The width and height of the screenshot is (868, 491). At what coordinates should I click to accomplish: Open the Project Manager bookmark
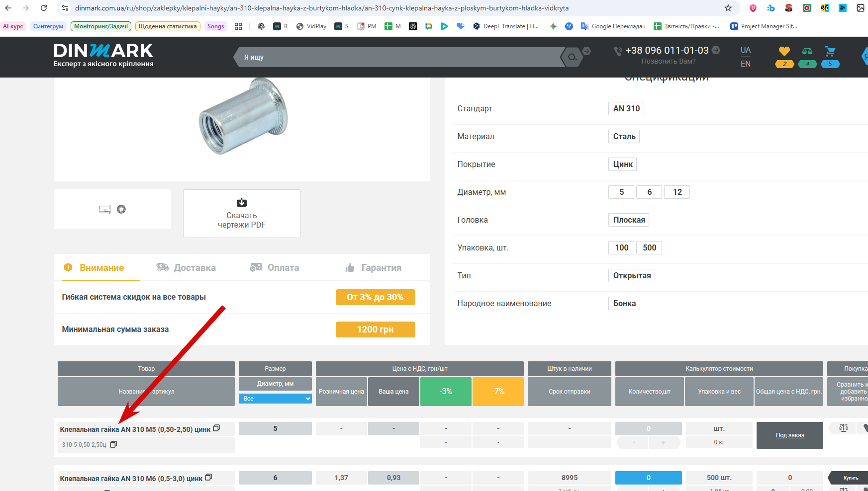pyautogui.click(x=764, y=26)
